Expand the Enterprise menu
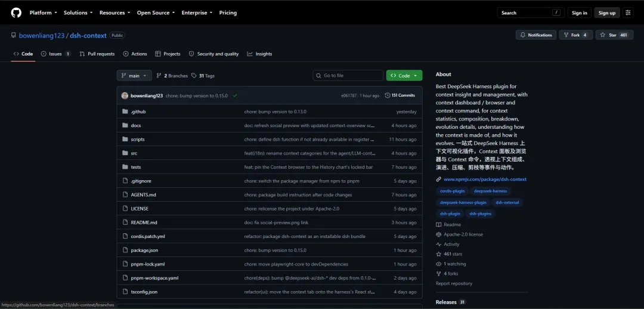 click(197, 13)
